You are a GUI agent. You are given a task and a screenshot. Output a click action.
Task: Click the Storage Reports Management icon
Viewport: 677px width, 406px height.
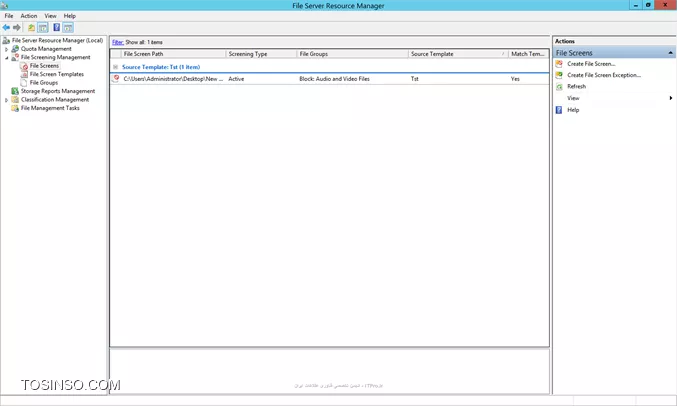pyautogui.click(x=15, y=91)
